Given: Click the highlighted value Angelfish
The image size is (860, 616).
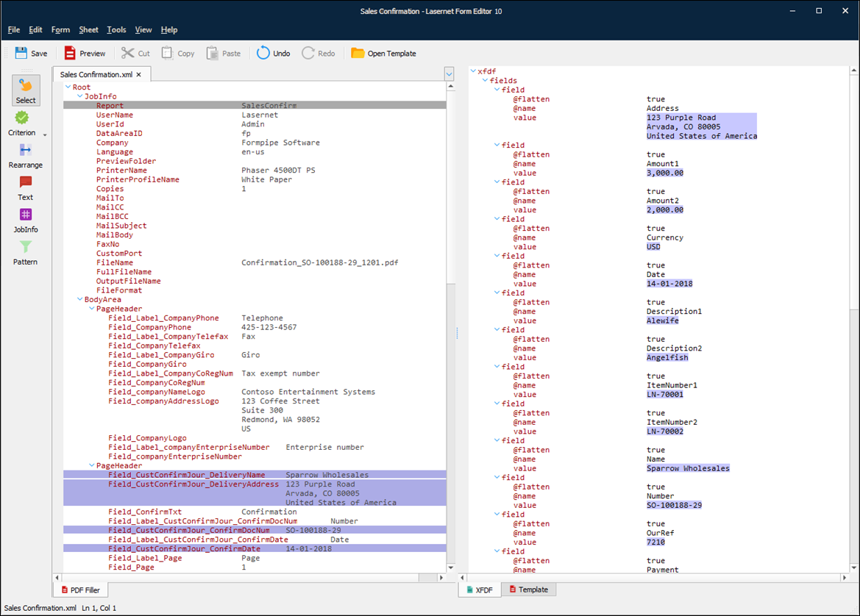Looking at the screenshot, I should click(x=667, y=357).
